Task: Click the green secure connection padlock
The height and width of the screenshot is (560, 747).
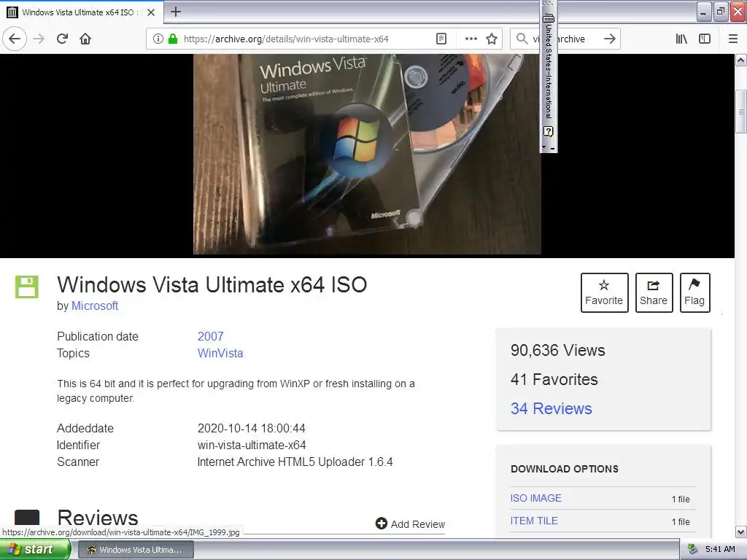Action: (x=173, y=39)
